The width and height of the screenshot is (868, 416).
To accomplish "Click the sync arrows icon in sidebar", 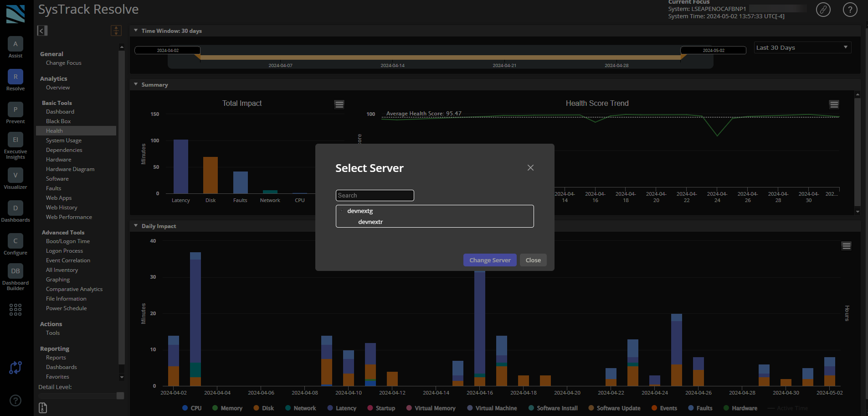I will click(x=15, y=368).
